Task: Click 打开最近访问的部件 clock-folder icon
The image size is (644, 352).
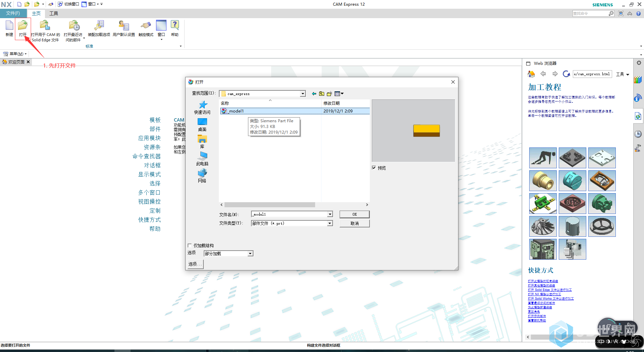Action: coord(74,26)
